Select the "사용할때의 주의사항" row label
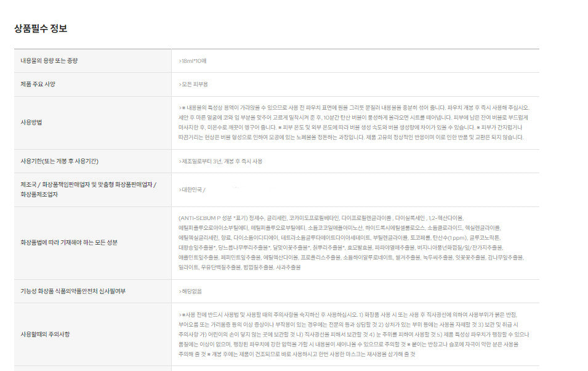Viewport: 588px width, 371px height. 45,334
